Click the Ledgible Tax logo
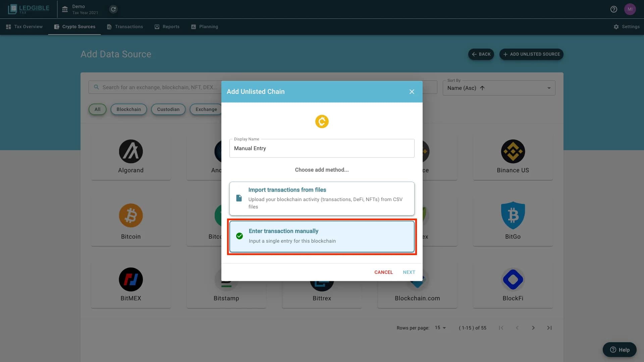Screen dimensions: 644x362 tap(29, 9)
